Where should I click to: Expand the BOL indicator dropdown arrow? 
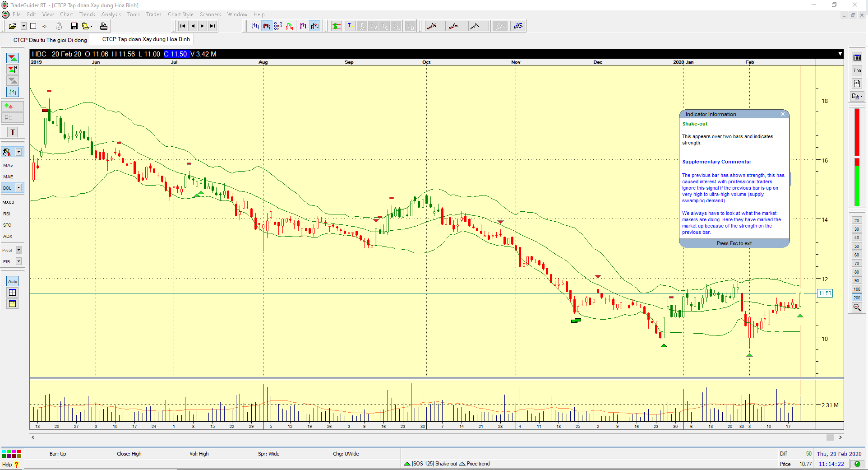click(19, 188)
